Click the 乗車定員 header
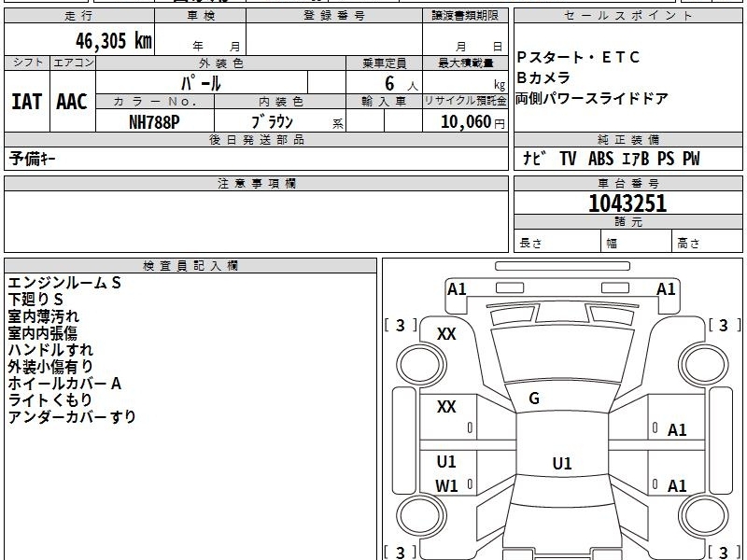The image size is (747, 560). (x=384, y=63)
